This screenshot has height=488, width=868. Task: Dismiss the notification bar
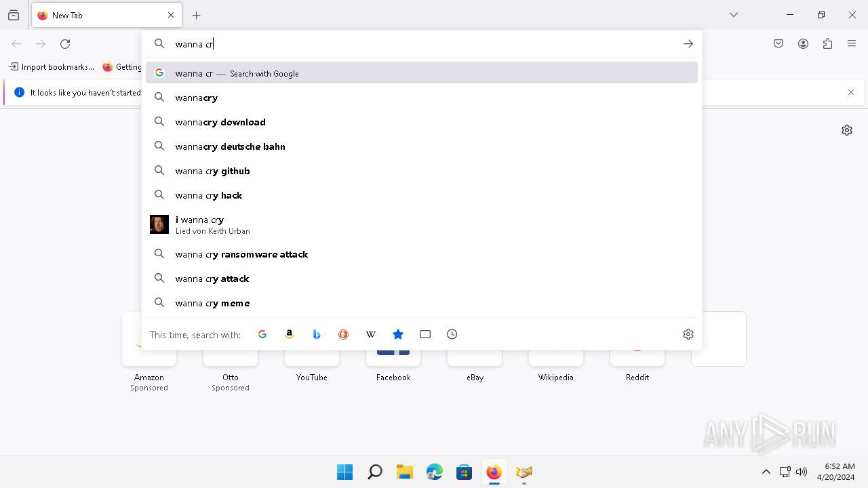click(x=851, y=92)
